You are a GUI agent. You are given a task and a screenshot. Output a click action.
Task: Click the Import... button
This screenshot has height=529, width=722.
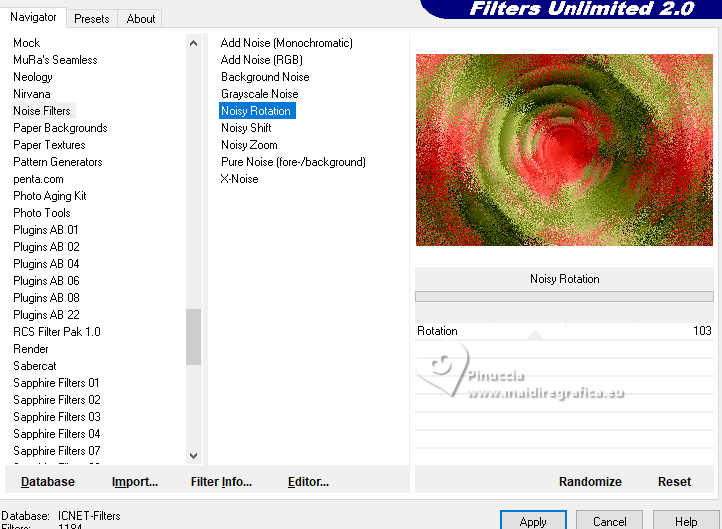coord(135,482)
